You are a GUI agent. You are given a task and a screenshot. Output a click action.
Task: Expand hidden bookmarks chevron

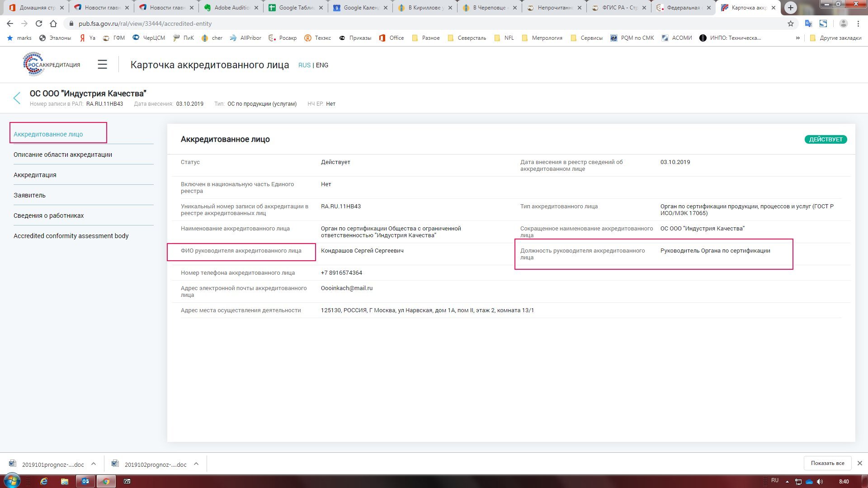tap(797, 38)
